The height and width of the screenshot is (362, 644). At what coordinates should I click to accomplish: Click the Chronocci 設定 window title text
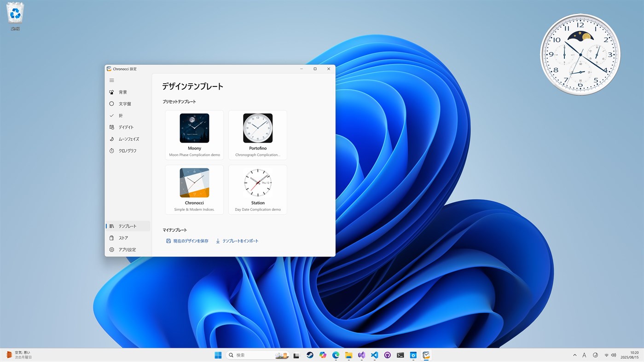pyautogui.click(x=125, y=69)
